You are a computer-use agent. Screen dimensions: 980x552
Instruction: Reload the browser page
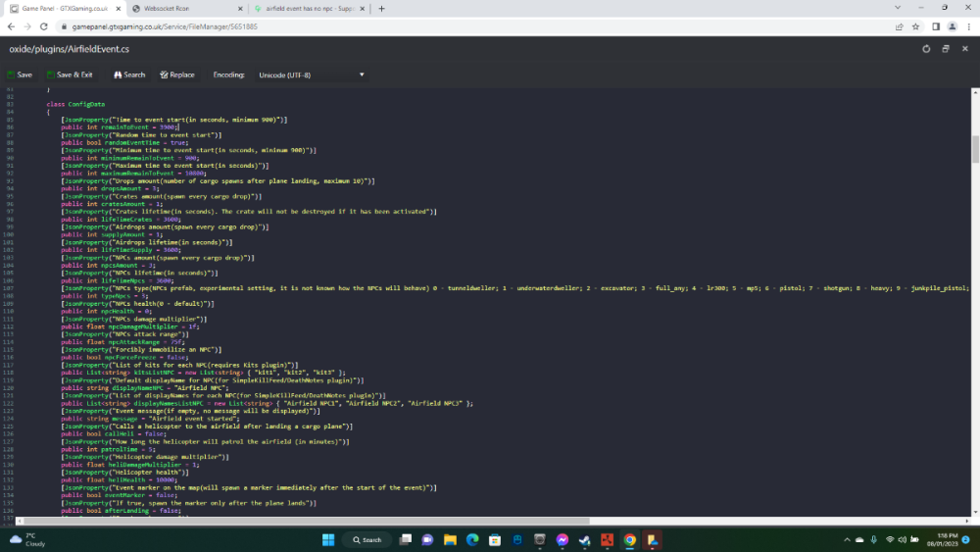pos(44,26)
